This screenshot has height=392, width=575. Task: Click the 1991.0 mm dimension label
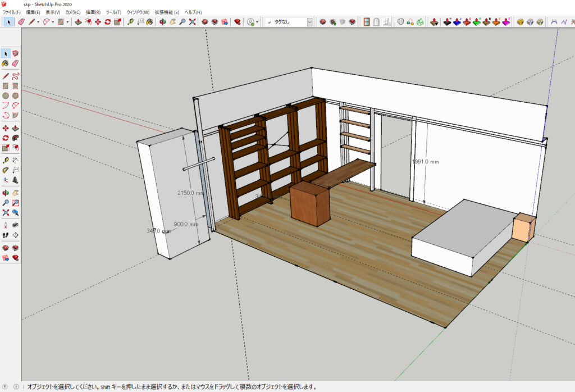click(x=425, y=162)
